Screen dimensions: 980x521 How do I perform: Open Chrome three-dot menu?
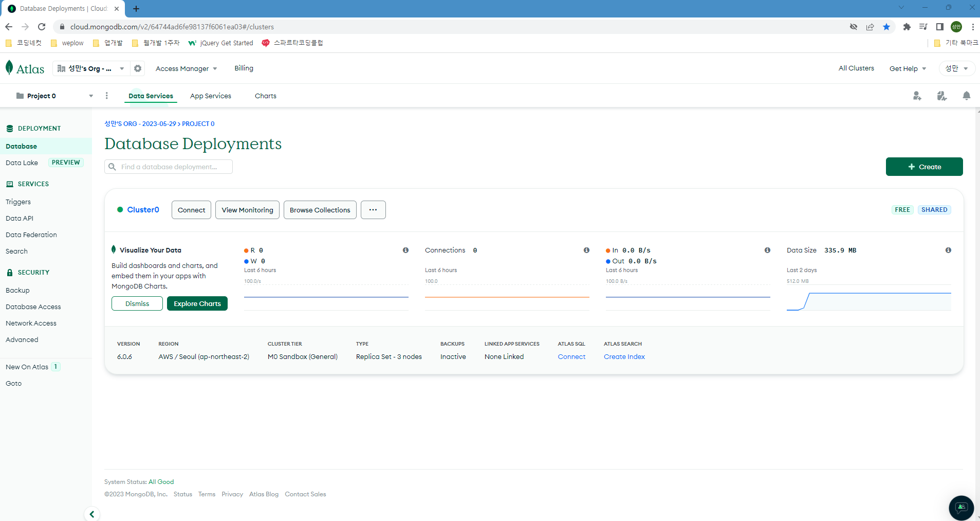(x=973, y=27)
